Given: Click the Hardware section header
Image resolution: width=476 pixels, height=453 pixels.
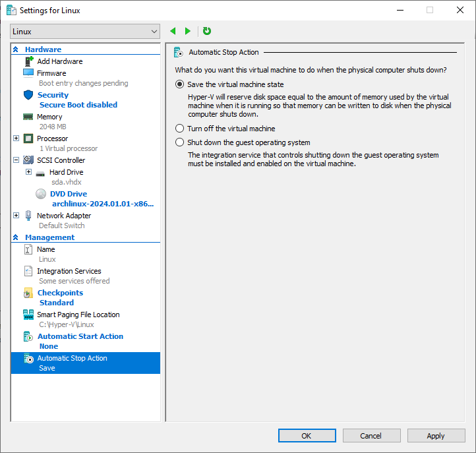Looking at the screenshot, I should pyautogui.click(x=43, y=49).
